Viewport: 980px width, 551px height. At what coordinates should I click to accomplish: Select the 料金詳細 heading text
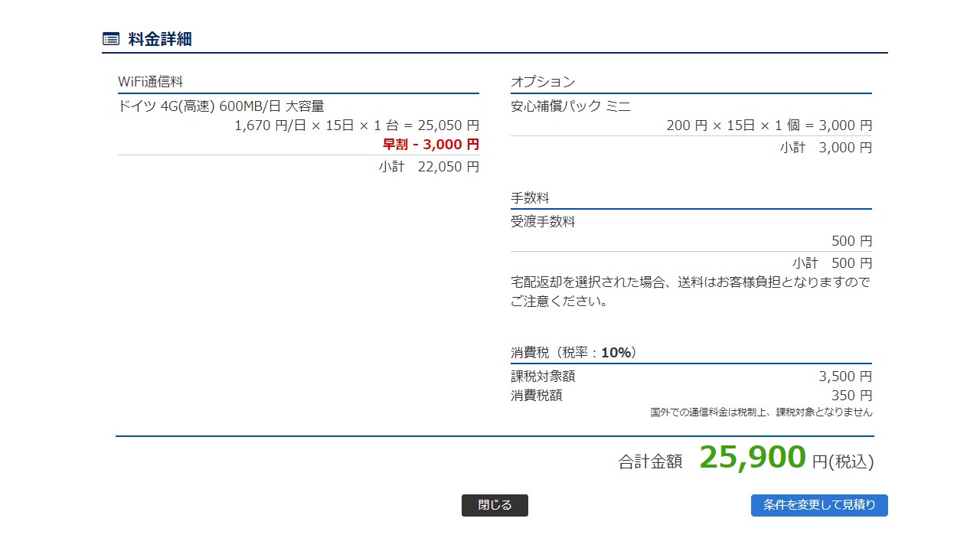160,39
